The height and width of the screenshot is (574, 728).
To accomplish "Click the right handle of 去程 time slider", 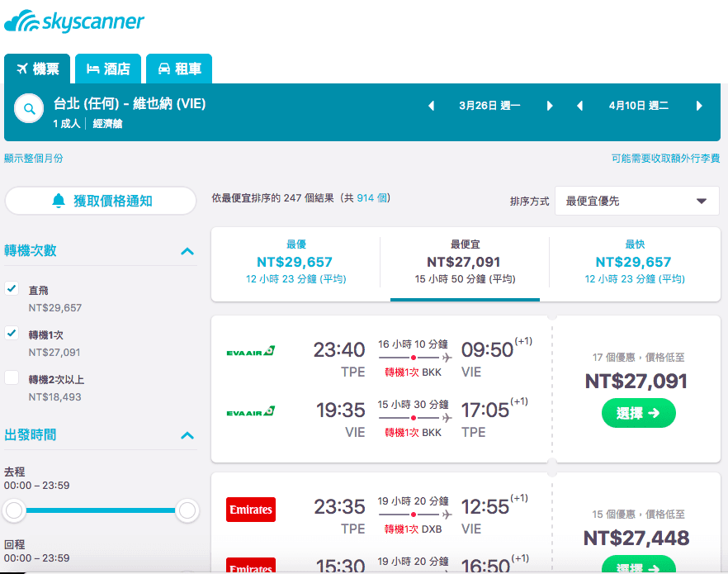I will pyautogui.click(x=187, y=510).
